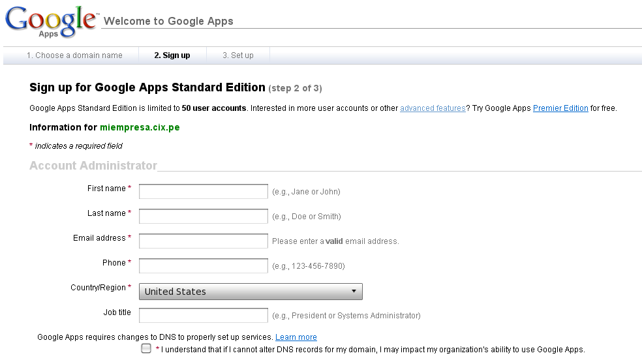Viewport: 642px width, 364px height.
Task: Open the Country/Region dropdown showing United States
Action: [251, 292]
